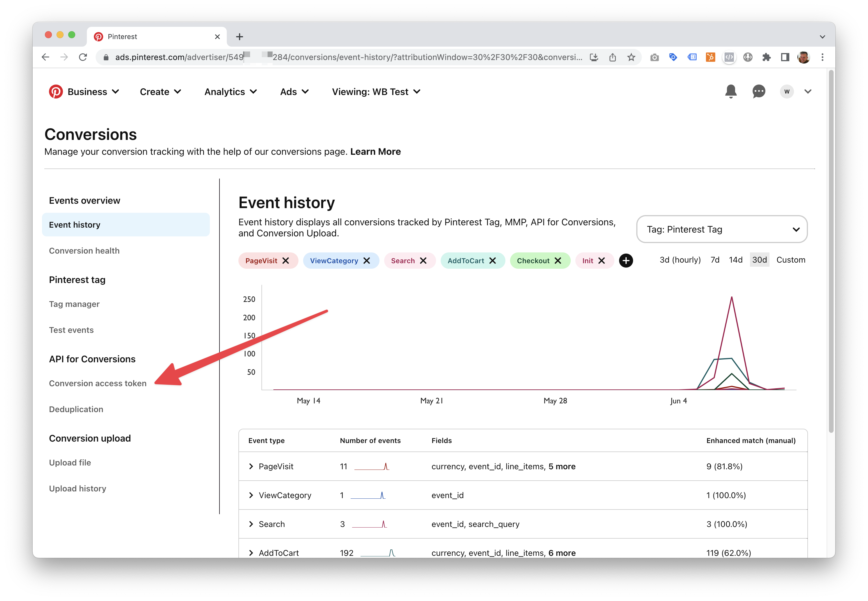The image size is (868, 601).
Task: Remove the PageVisit filter chip
Action: pyautogui.click(x=286, y=261)
